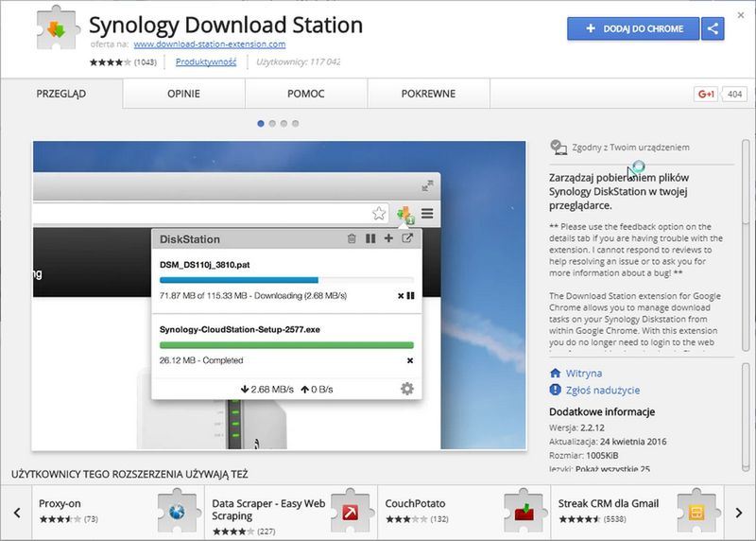Click the device compatibility check icon
This screenshot has width=756, height=541.
558,148
